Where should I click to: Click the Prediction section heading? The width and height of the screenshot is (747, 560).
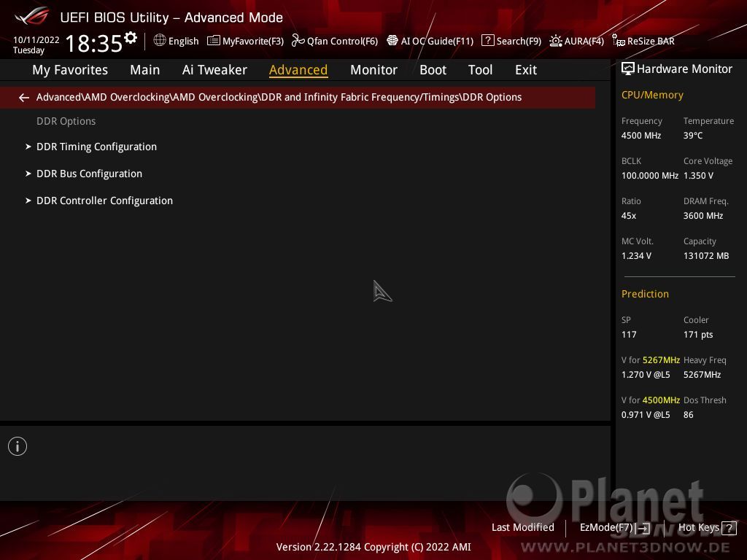tap(645, 295)
